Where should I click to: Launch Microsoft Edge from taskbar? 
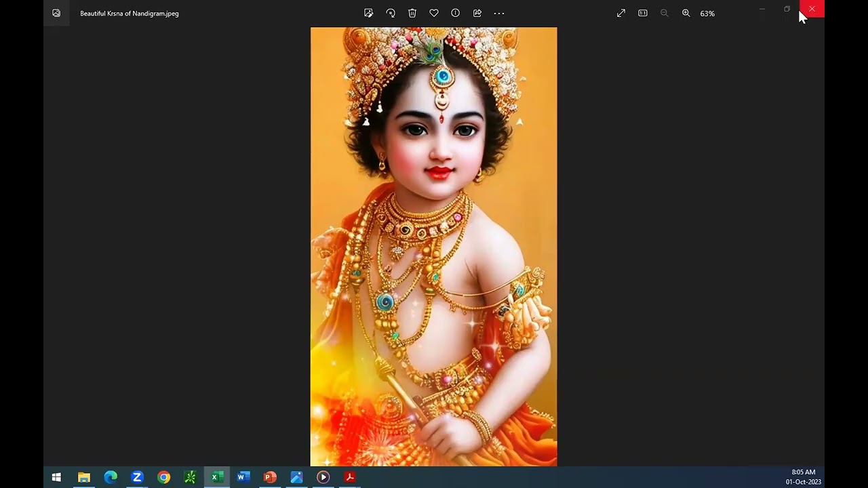click(x=111, y=477)
